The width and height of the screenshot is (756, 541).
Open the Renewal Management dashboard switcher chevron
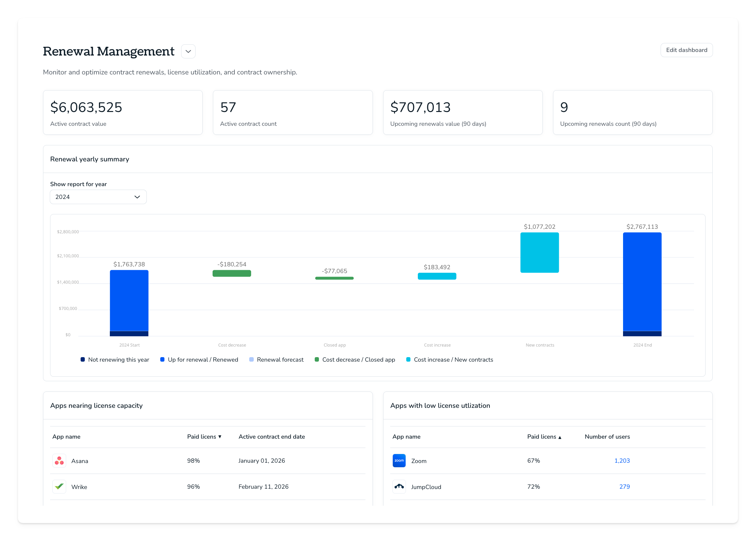click(x=188, y=51)
